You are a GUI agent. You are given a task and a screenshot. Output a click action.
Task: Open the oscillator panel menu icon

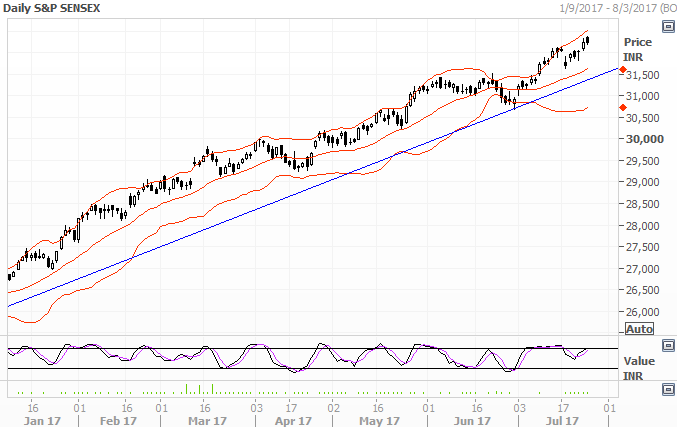(668, 345)
